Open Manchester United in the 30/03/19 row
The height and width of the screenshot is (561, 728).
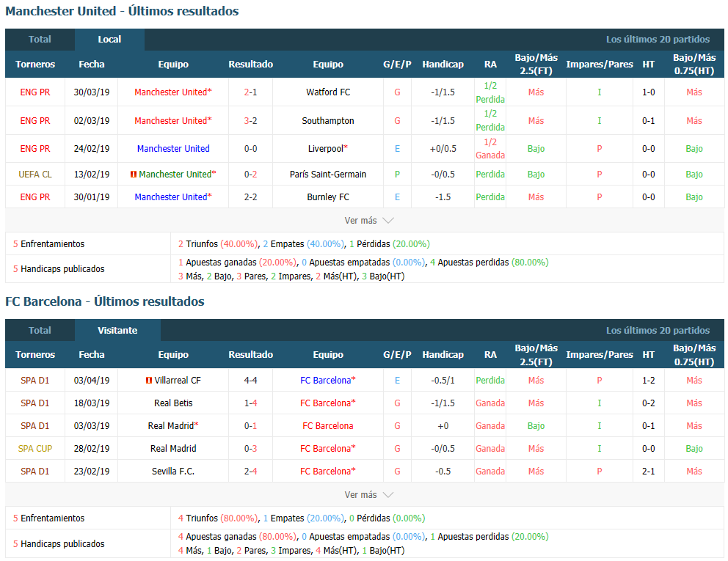click(171, 92)
